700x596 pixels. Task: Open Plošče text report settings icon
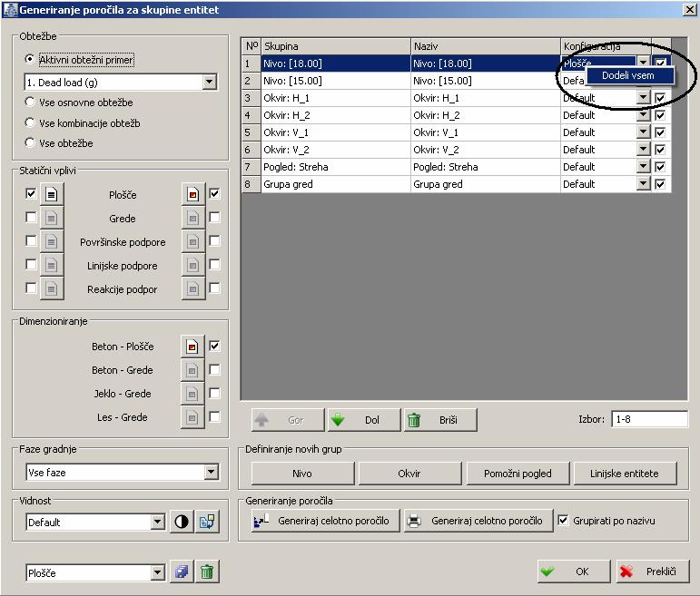pyautogui.click(x=52, y=194)
